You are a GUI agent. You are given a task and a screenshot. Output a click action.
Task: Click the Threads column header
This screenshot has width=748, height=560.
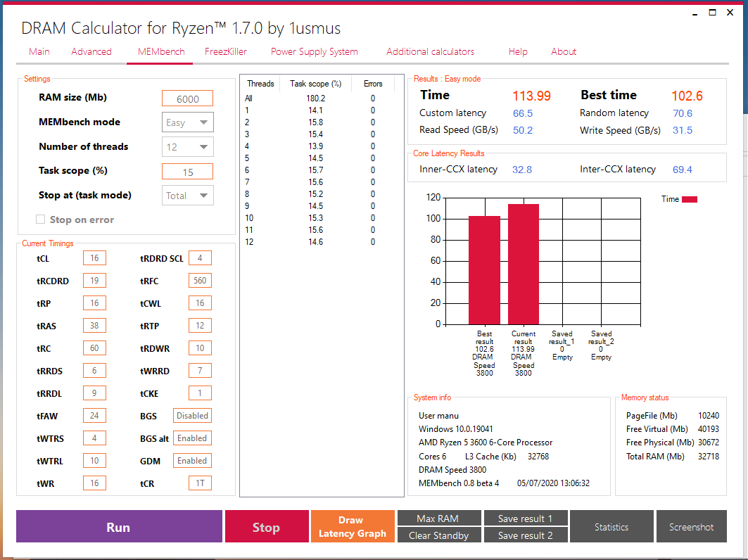pyautogui.click(x=260, y=84)
